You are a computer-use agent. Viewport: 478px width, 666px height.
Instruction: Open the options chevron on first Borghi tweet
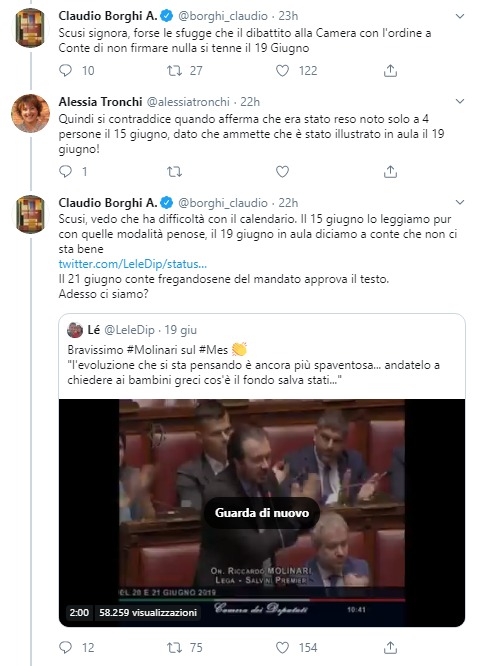point(460,16)
